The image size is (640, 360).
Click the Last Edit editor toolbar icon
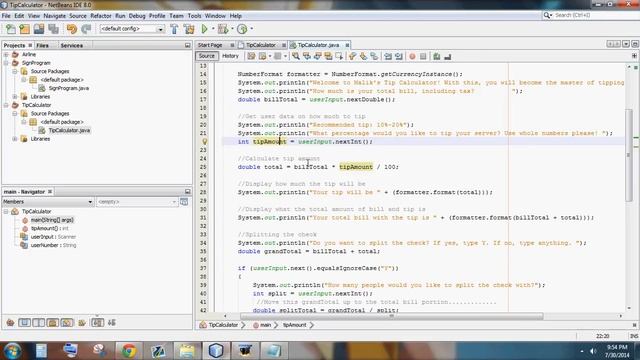pos(251,56)
